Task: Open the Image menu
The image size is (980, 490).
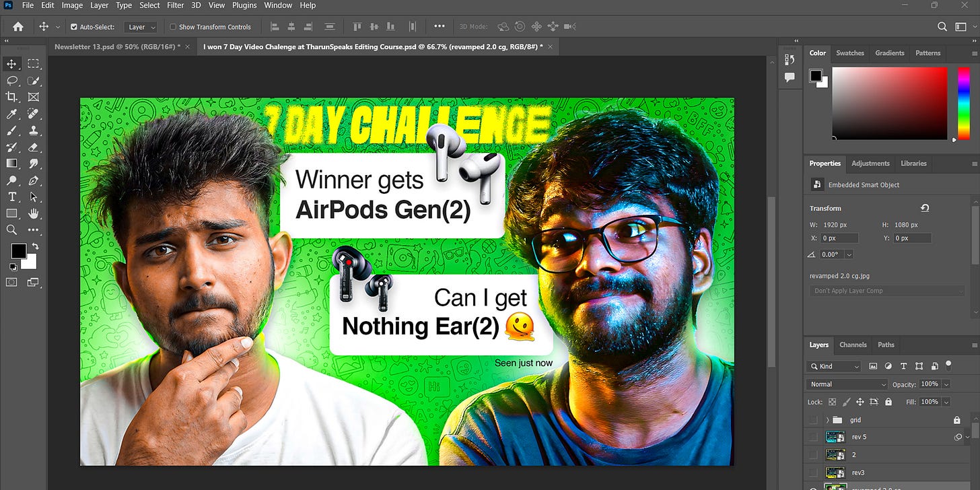Action: 72,5
